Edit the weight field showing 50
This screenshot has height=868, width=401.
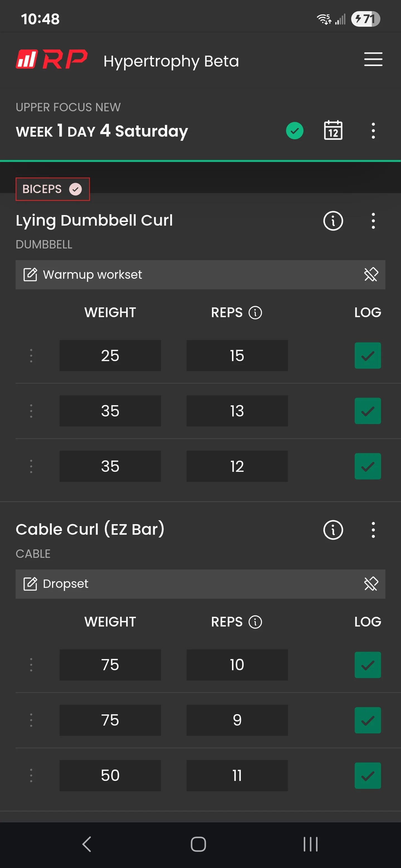(x=110, y=776)
